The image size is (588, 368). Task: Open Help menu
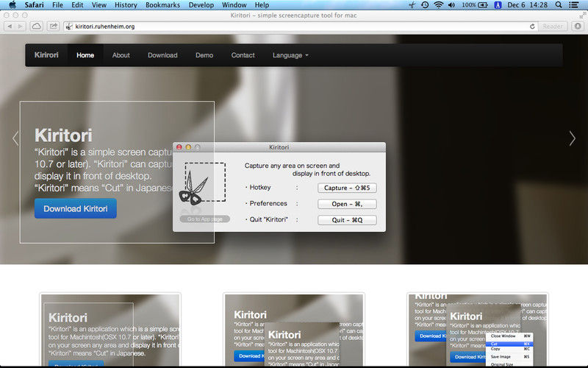point(262,5)
